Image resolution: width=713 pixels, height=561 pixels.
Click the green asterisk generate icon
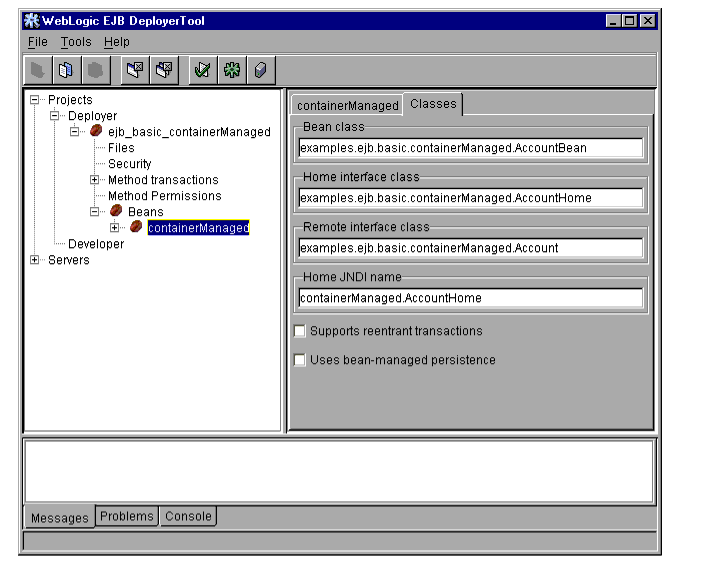(232, 70)
